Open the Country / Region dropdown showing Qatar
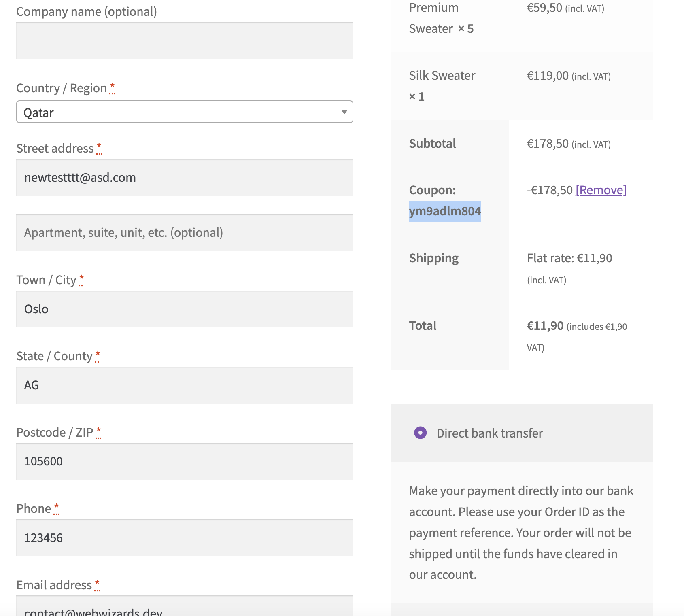The image size is (684, 616). pos(185,112)
